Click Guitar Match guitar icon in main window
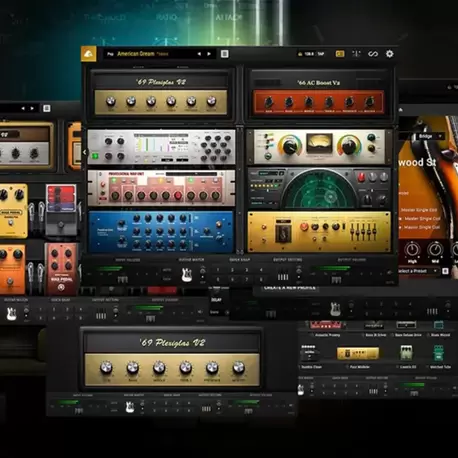 187,275
